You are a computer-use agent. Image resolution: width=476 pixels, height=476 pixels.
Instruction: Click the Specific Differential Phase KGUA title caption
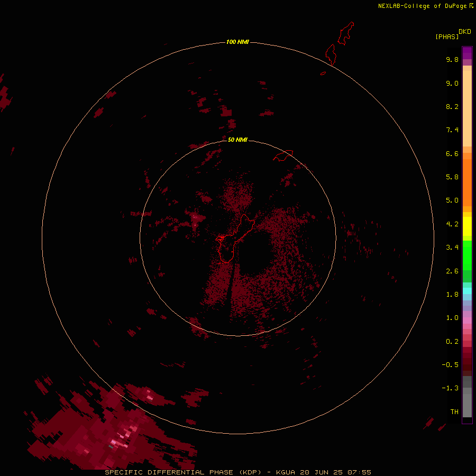237,472
